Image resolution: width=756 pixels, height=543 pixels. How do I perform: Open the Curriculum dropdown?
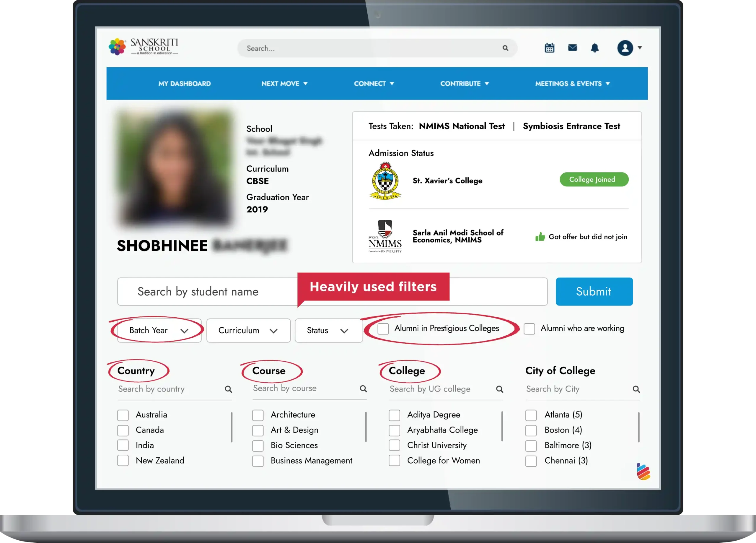pos(248,331)
